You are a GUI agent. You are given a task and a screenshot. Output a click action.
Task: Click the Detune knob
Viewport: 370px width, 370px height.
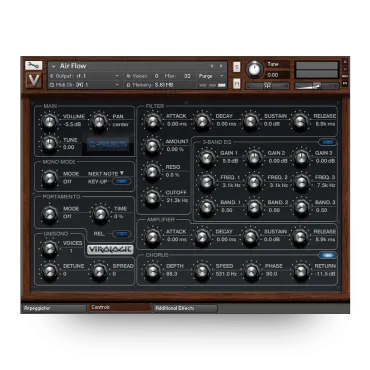click(49, 271)
